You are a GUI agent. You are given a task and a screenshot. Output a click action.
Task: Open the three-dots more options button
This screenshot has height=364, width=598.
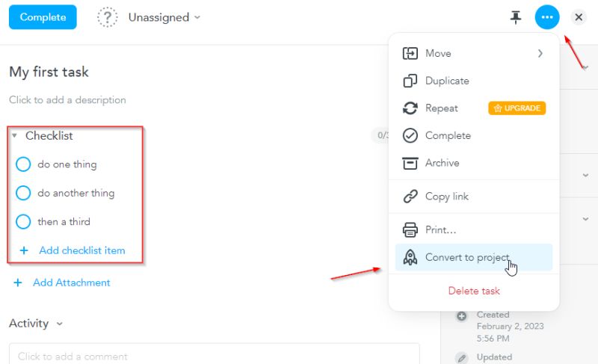click(547, 17)
